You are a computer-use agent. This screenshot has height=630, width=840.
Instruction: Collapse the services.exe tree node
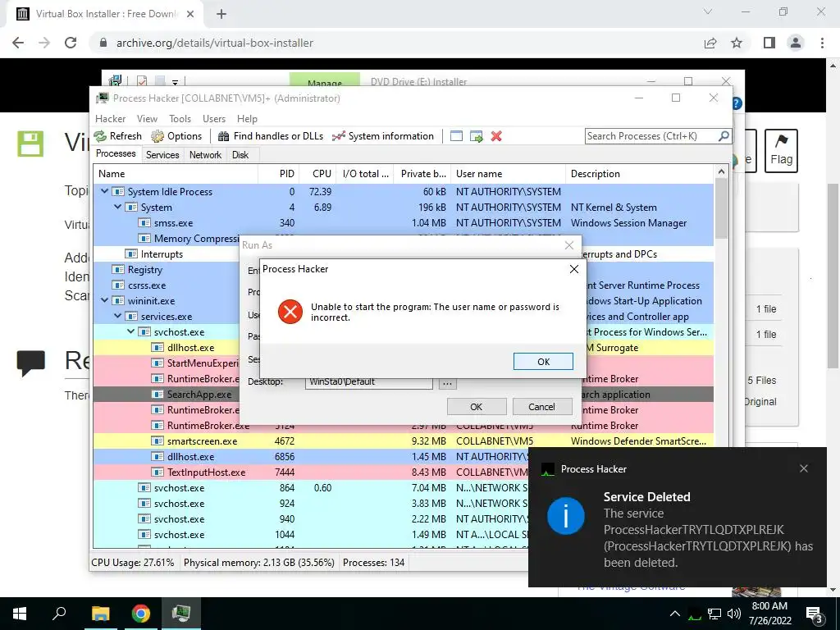[117, 316]
